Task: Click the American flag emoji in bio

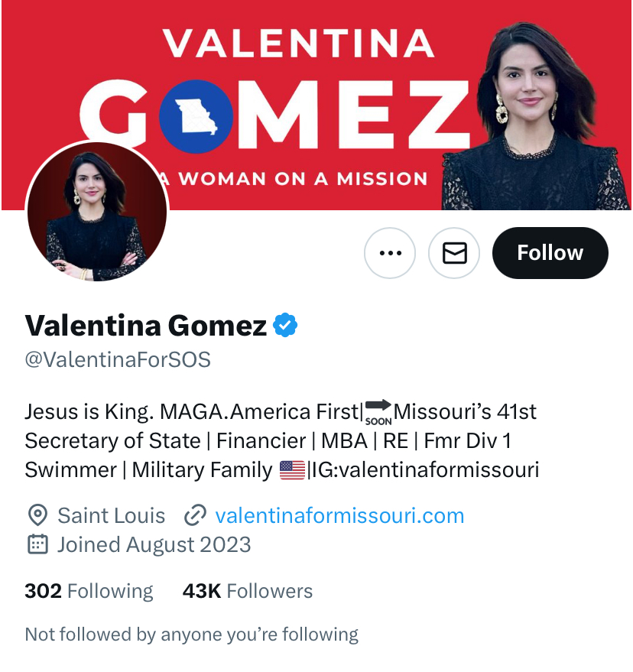Action: (292, 470)
